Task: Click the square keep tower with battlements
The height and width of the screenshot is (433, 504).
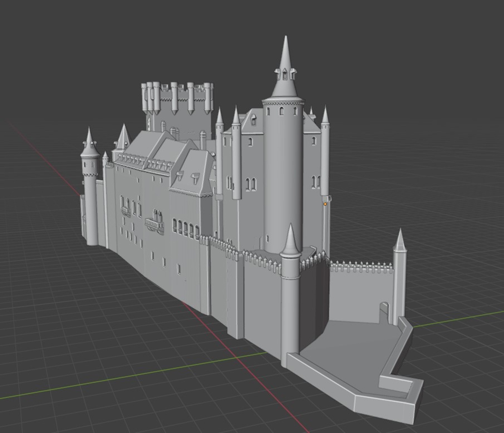Action: [177, 105]
